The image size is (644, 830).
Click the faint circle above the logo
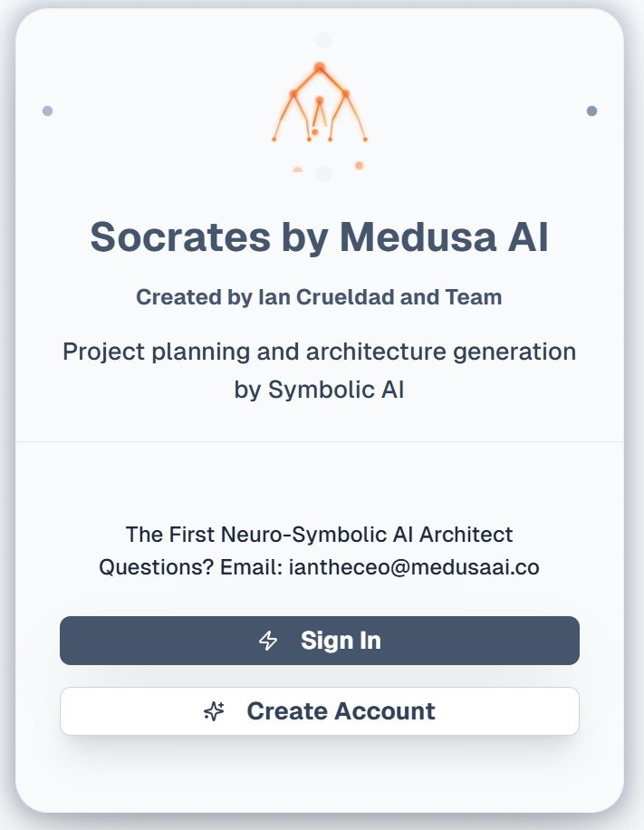(x=324, y=40)
